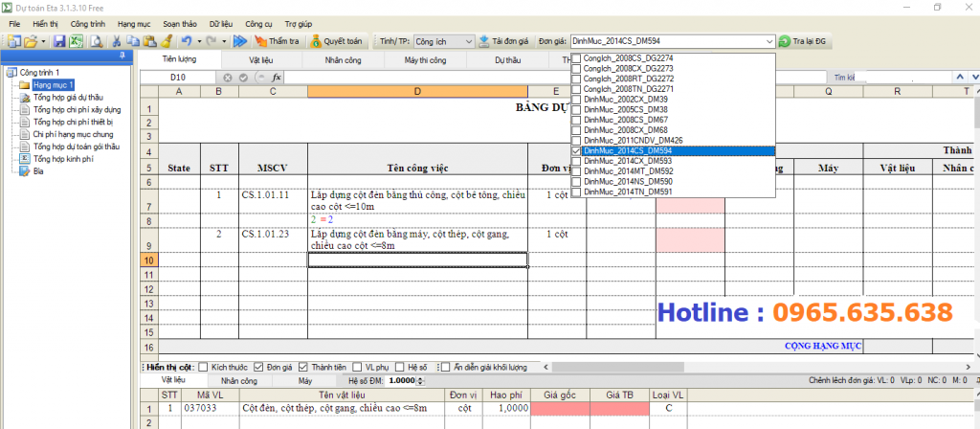Click the Undo arrow icon

(x=186, y=41)
